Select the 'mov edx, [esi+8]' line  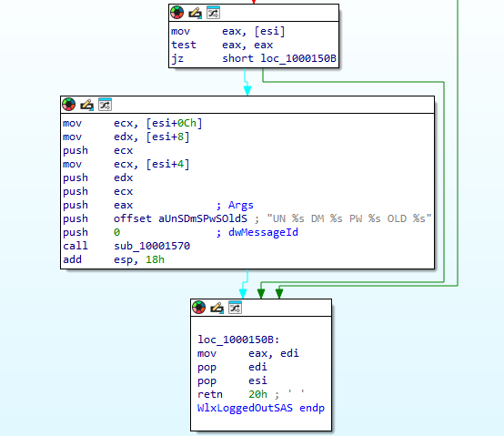(x=126, y=137)
